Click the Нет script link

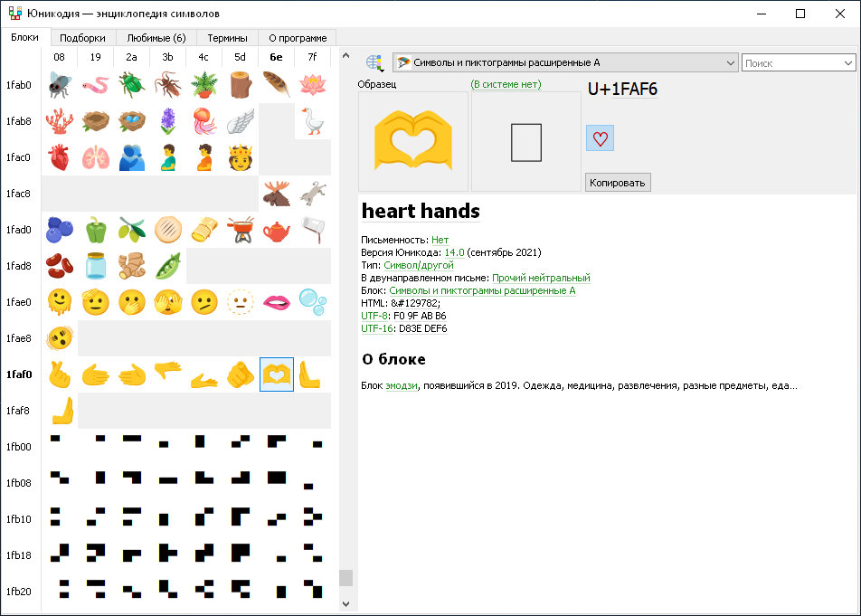pyautogui.click(x=440, y=240)
